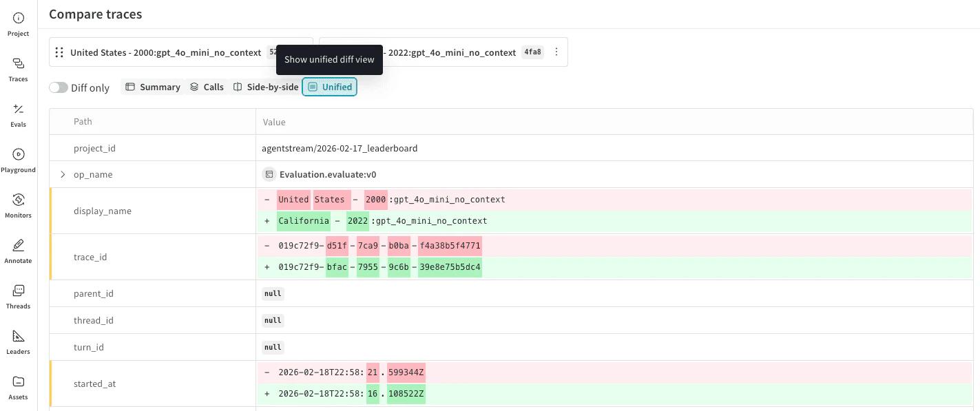The image size is (980, 411).
Task: Open the Threads sidebar icon
Action: tap(19, 297)
